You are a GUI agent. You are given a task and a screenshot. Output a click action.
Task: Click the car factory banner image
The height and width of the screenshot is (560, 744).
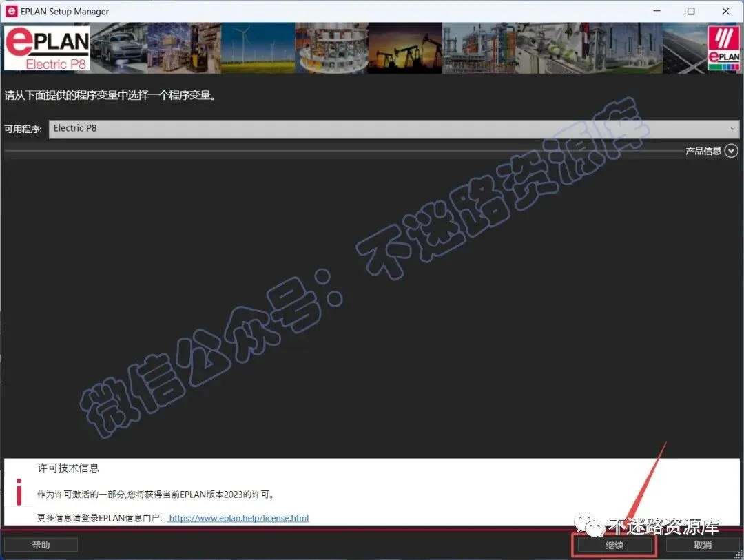coord(118,48)
